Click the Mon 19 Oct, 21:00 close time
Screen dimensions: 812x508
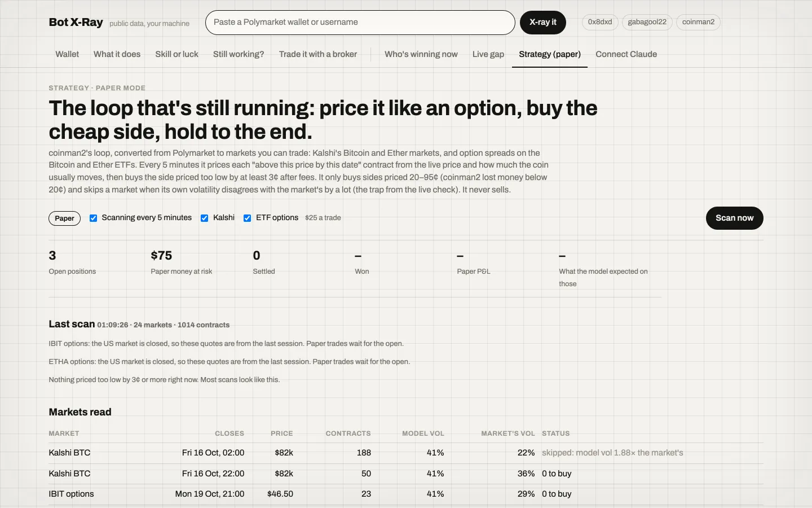(210, 494)
